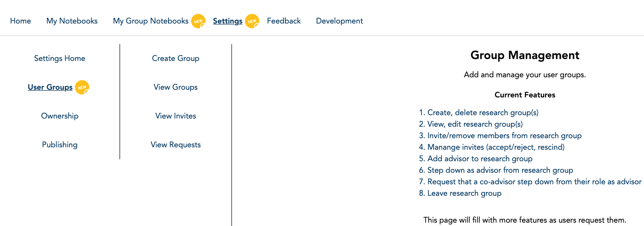Click the Create Group link
Image resolution: width=644 pixels, height=226 pixels.
click(x=176, y=59)
